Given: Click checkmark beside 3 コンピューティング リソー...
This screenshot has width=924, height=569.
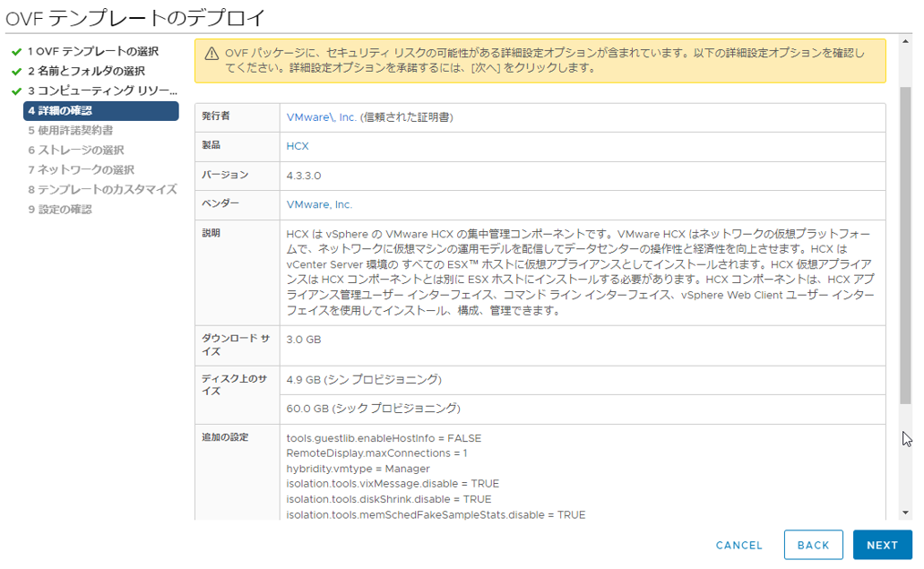Looking at the screenshot, I should point(16,91).
